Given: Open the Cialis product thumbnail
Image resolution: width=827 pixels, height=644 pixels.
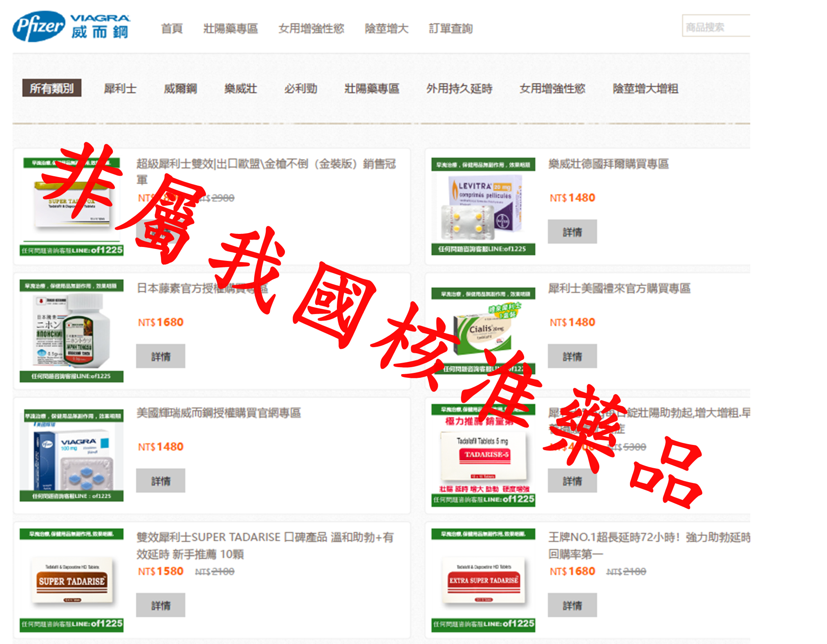Looking at the screenshot, I should pyautogui.click(x=483, y=331).
